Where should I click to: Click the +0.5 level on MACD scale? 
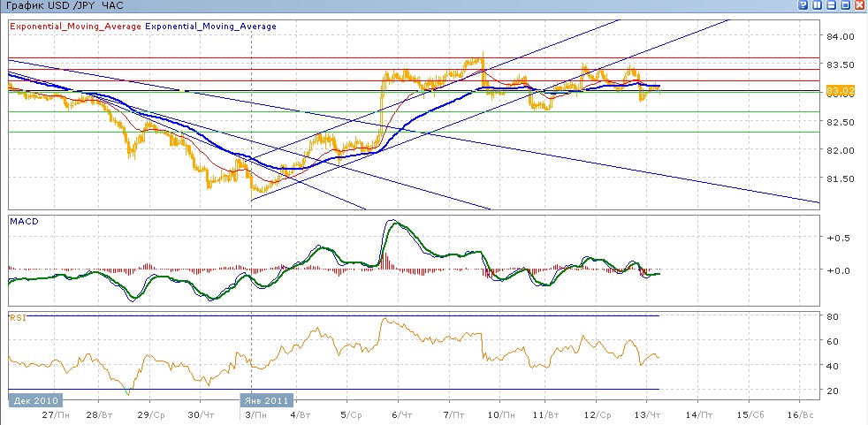[x=838, y=238]
